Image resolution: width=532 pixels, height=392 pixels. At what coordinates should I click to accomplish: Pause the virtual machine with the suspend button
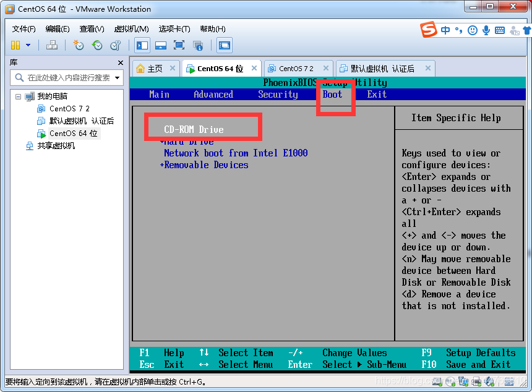15,45
